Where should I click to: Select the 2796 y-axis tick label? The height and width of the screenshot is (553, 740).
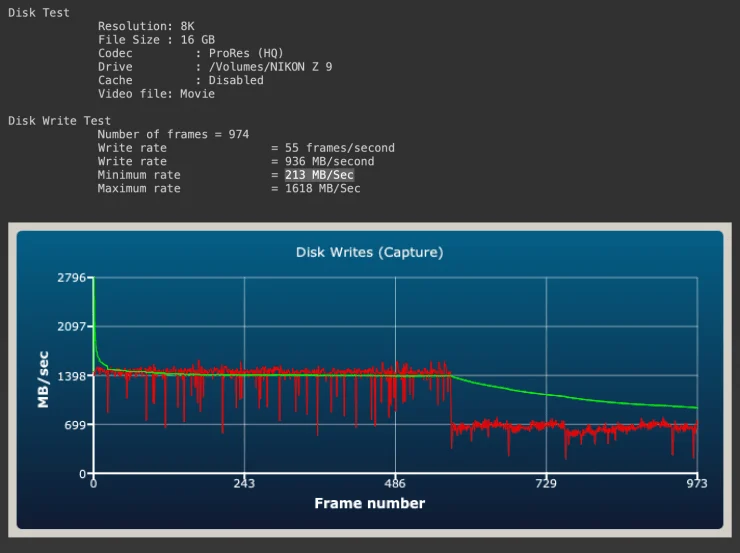pyautogui.click(x=71, y=277)
